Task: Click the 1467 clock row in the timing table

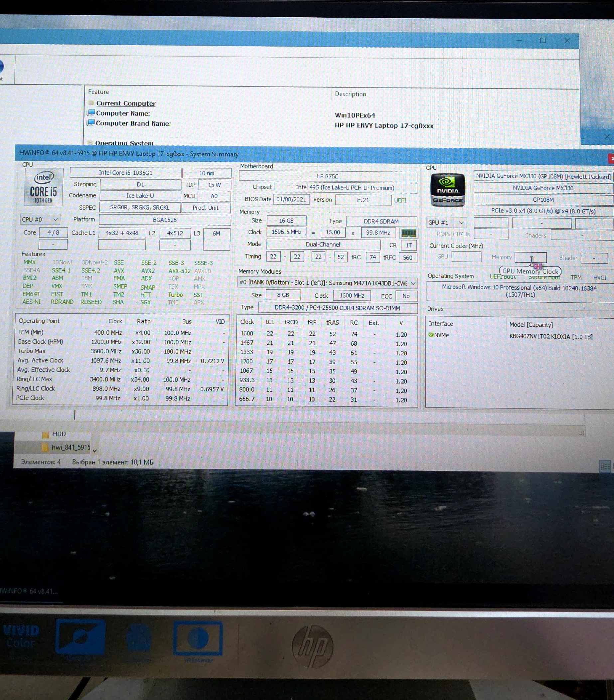Action: [x=327, y=343]
